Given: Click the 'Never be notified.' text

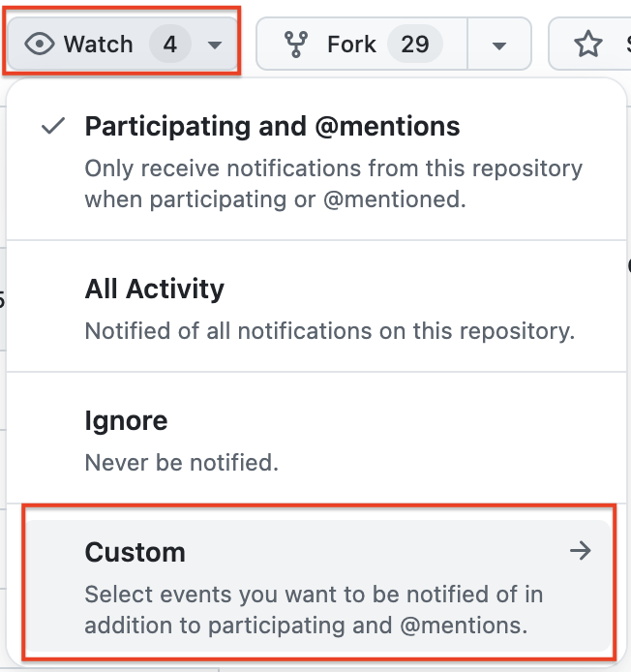Looking at the screenshot, I should (x=182, y=463).
